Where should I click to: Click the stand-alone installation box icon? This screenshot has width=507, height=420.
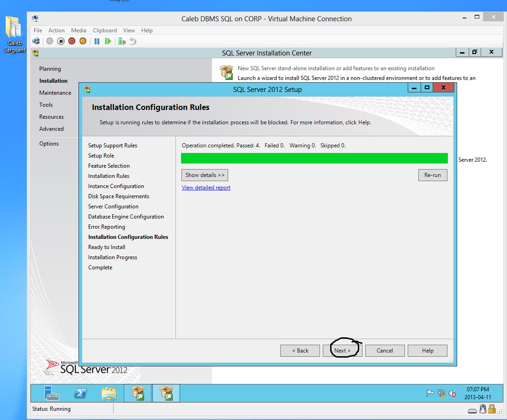(226, 72)
